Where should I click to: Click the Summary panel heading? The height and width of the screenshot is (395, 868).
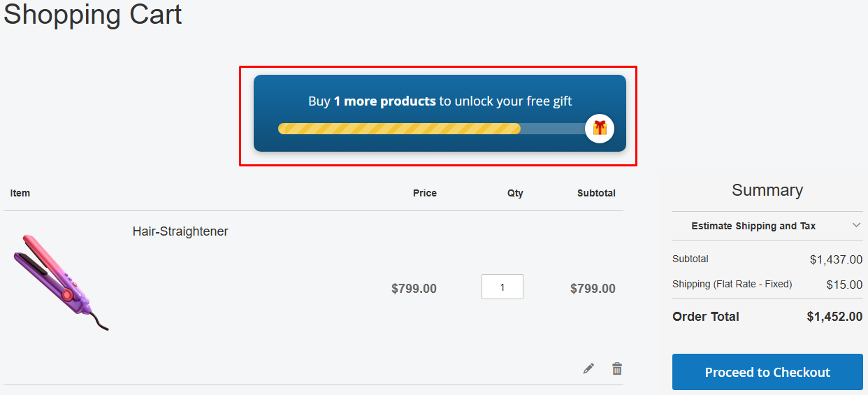click(x=767, y=190)
